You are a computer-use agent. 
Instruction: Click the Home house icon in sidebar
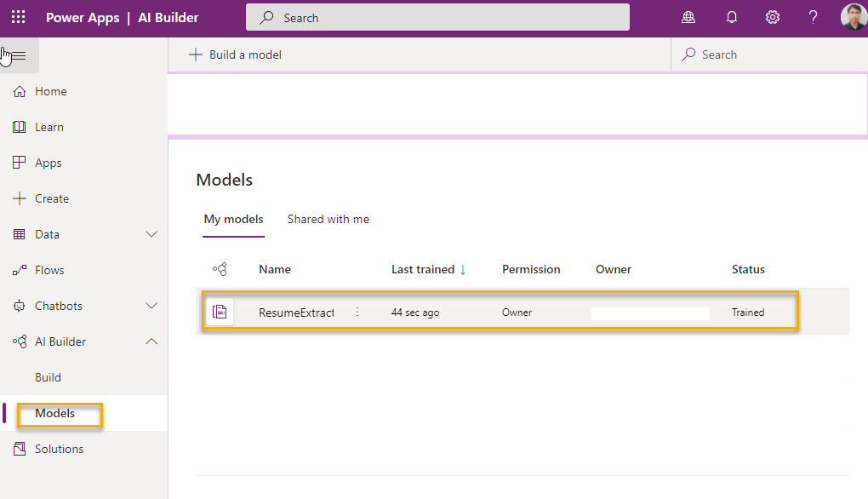(20, 91)
